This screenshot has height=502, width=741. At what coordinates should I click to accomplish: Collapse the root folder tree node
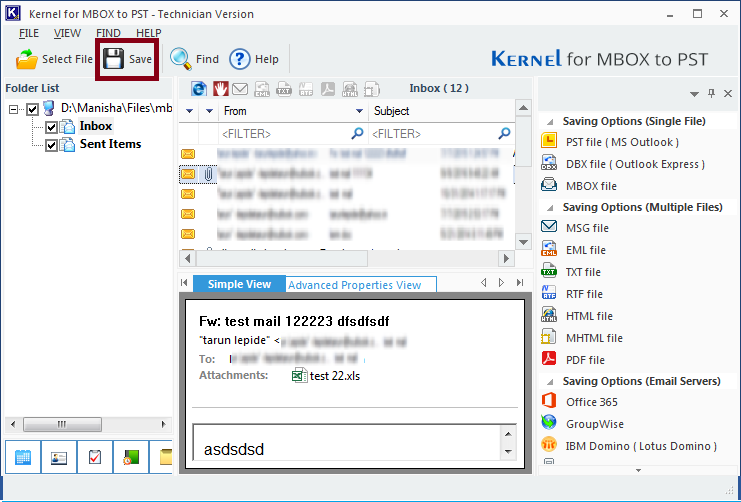tap(14, 109)
